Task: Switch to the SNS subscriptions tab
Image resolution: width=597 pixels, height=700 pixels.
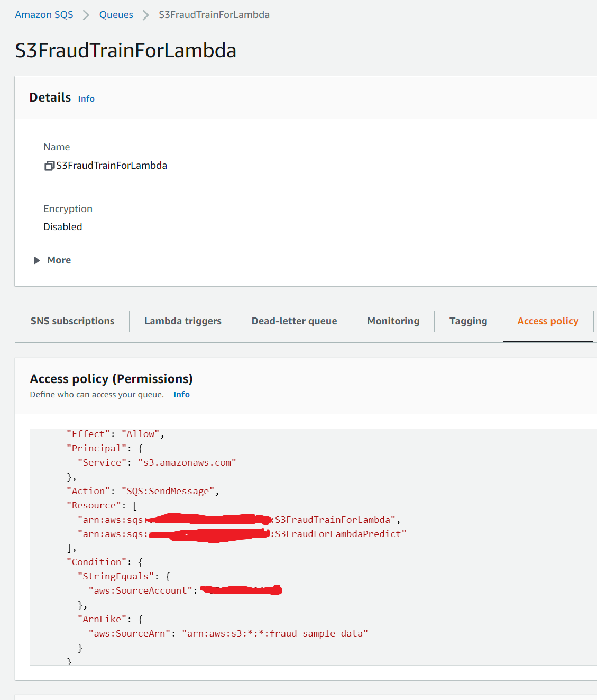Action: pyautogui.click(x=72, y=321)
